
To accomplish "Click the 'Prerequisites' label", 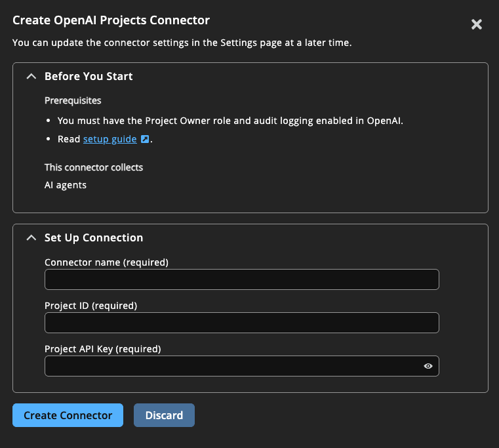I will point(73,100).
